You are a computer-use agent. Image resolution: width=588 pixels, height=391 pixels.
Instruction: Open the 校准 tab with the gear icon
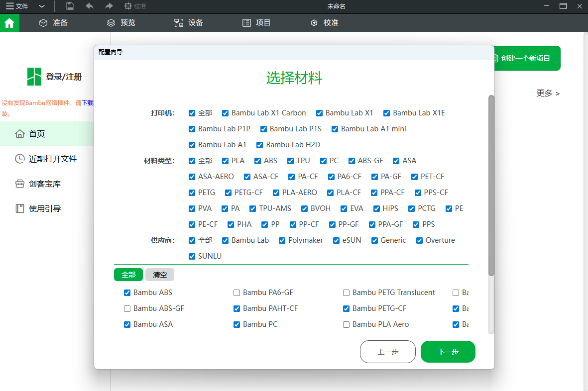pyautogui.click(x=325, y=23)
